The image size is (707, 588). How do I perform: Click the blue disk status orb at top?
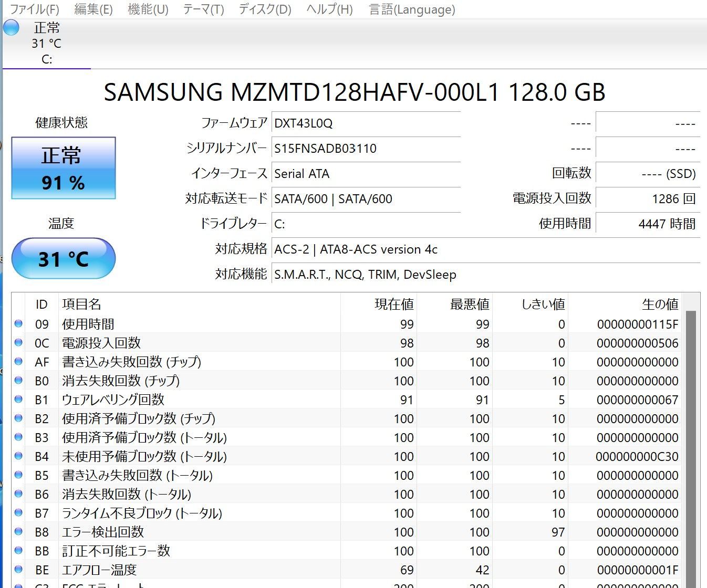(11, 28)
